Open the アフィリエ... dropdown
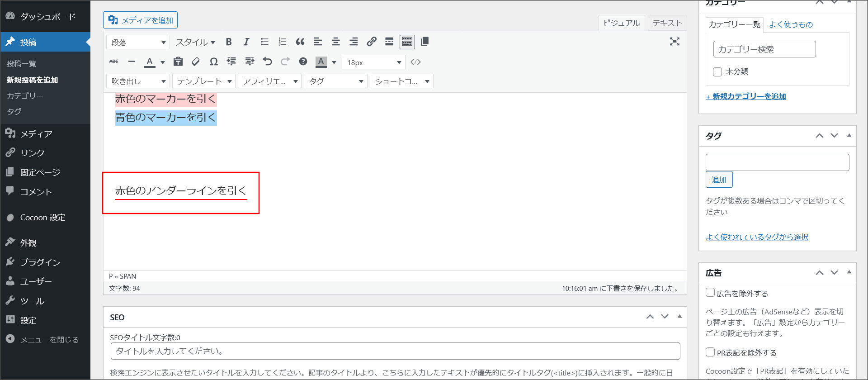 tap(270, 81)
